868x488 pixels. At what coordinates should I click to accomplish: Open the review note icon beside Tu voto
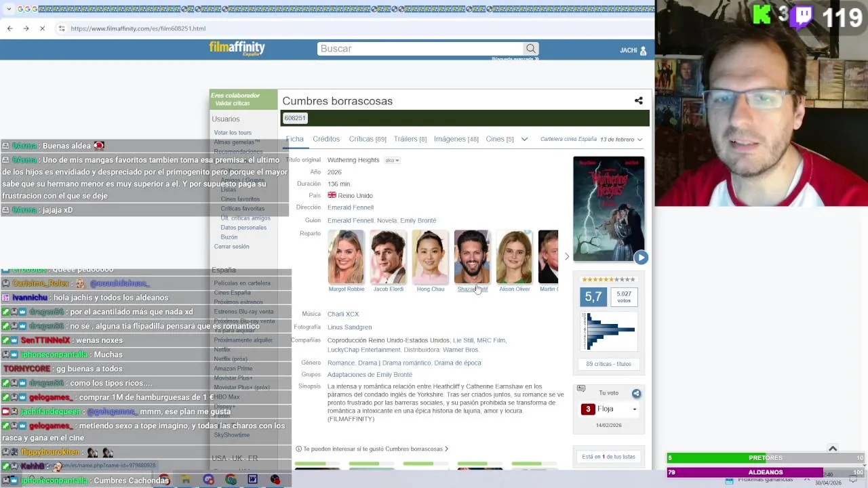pyautogui.click(x=581, y=388)
